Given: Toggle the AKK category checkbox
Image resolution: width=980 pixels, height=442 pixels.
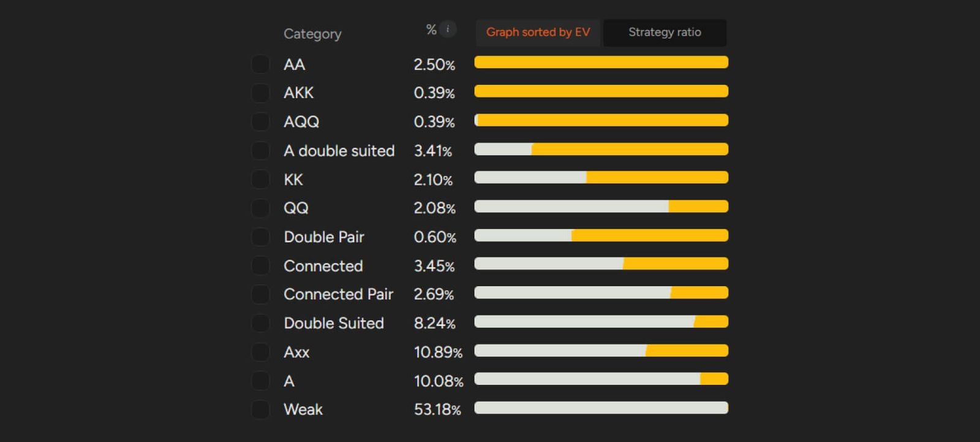Looking at the screenshot, I should (260, 93).
